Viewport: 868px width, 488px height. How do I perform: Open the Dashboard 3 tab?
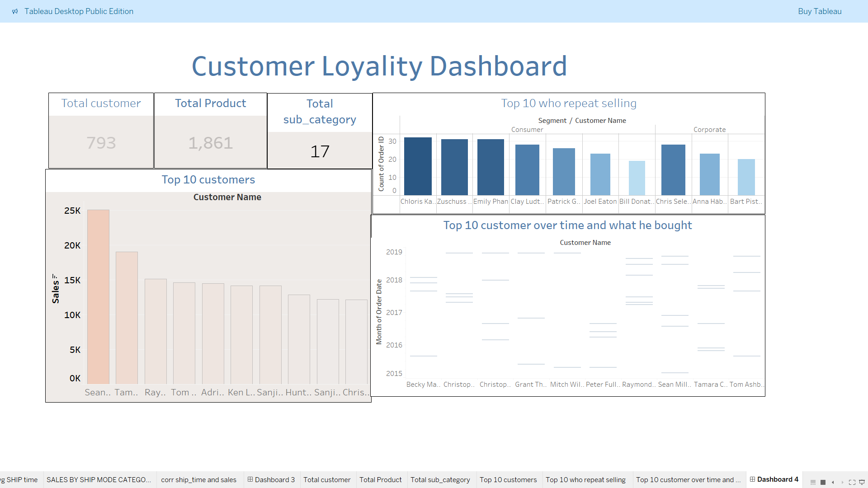[271, 479]
